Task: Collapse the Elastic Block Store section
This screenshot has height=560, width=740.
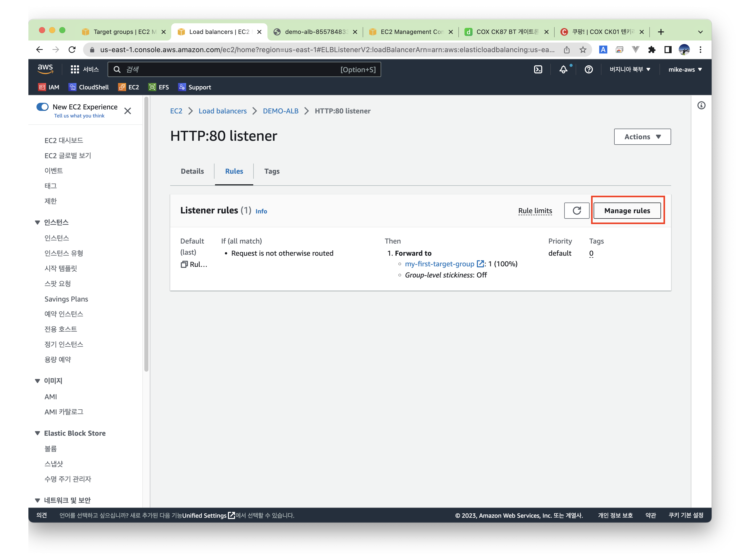Action: pos(37,433)
